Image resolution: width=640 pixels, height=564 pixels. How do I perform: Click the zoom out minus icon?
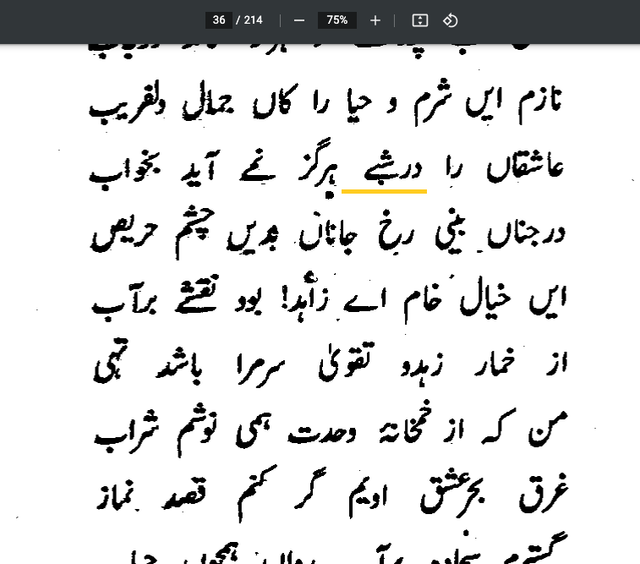[299, 20]
